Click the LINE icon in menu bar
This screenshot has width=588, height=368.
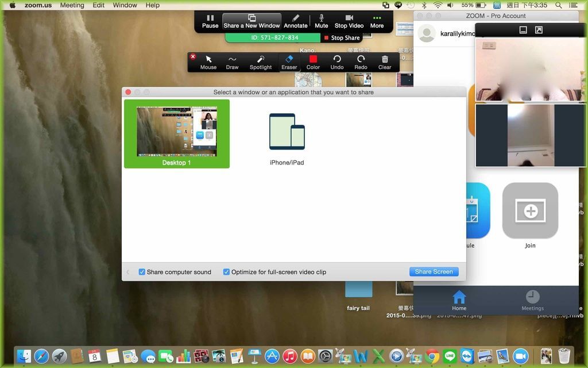pos(399,5)
